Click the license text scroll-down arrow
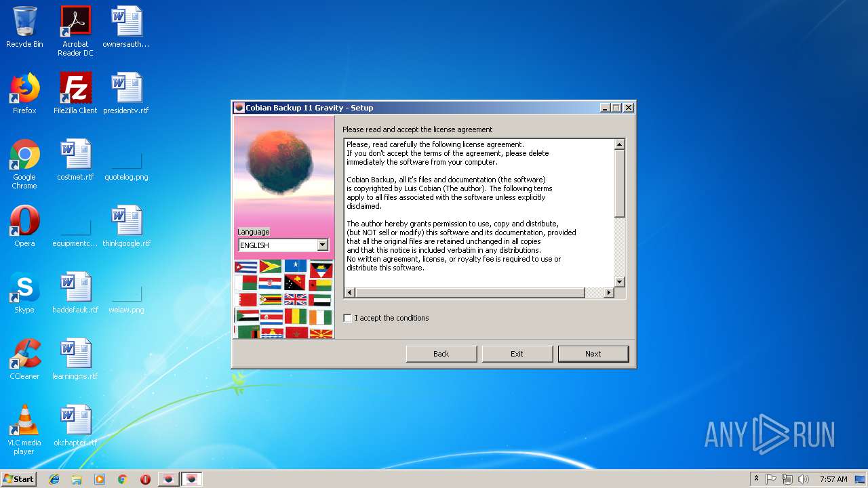The height and width of the screenshot is (488, 868). [619, 282]
